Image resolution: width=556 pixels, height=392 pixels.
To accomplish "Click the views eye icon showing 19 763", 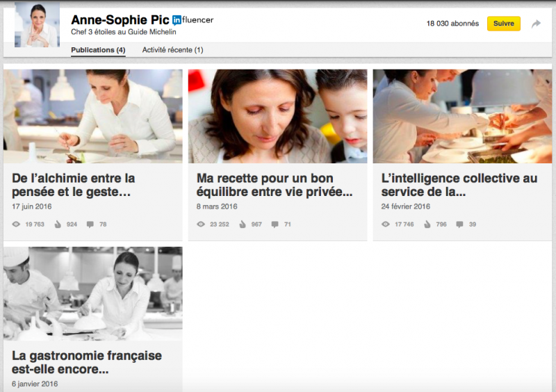I will pos(16,224).
